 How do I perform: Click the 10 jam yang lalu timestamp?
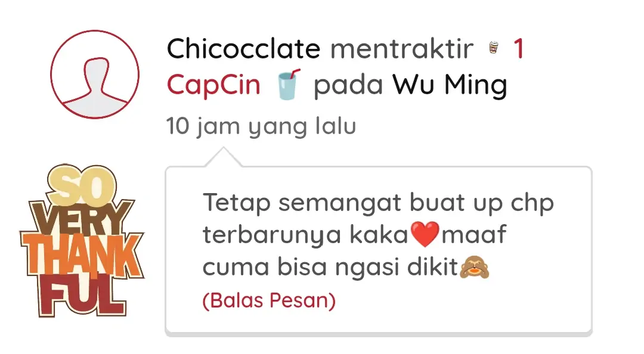click(261, 126)
